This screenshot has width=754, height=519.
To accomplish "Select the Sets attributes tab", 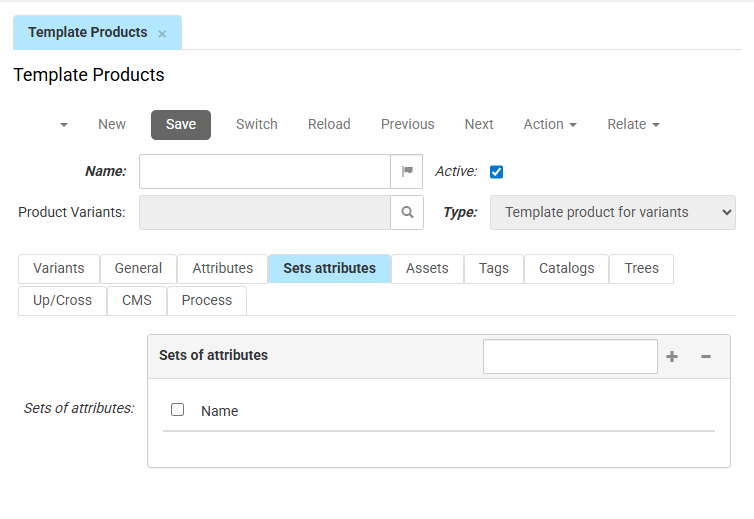I will pyautogui.click(x=329, y=268).
